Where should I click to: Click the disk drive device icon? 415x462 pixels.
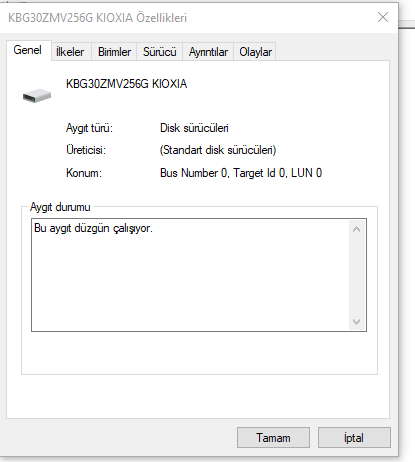click(37, 96)
